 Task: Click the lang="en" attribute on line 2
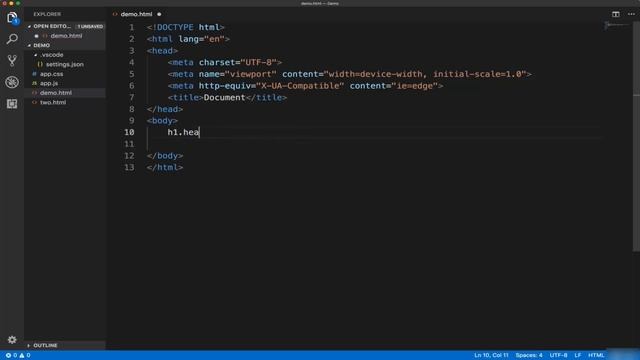[x=202, y=39]
